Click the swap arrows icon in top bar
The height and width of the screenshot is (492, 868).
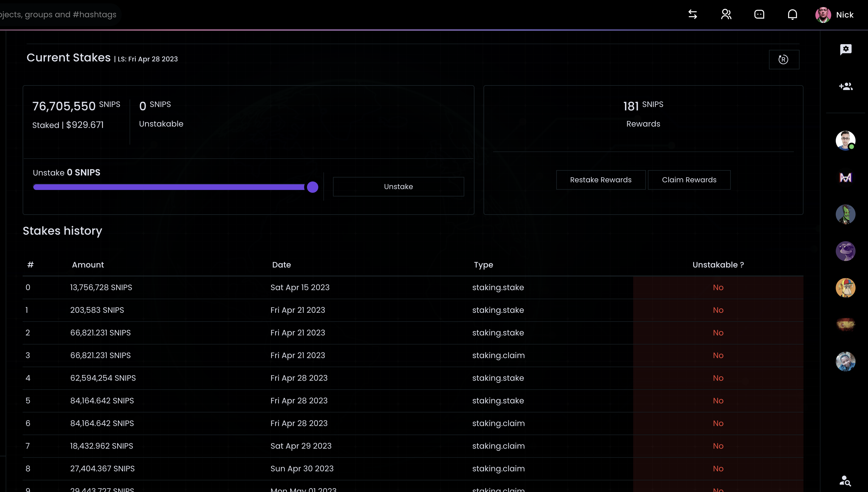point(692,14)
